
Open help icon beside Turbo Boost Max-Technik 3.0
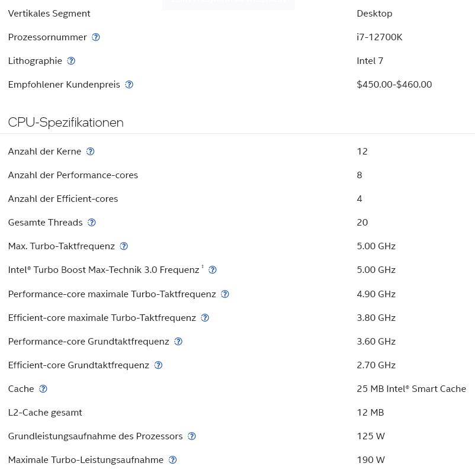[212, 270]
